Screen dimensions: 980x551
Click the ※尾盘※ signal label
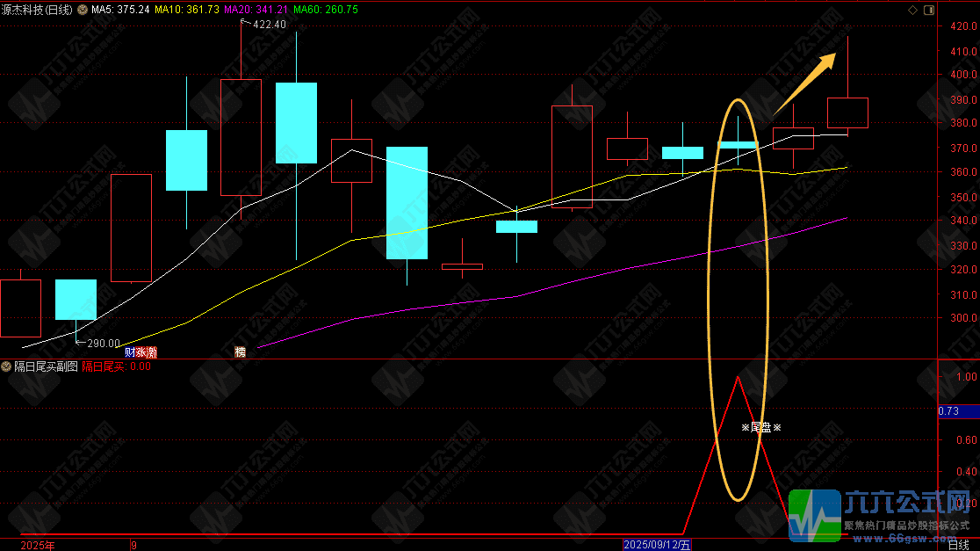[761, 428]
